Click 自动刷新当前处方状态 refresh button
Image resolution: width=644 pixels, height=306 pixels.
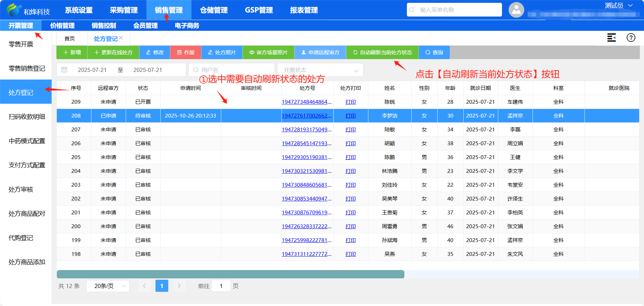(x=382, y=53)
